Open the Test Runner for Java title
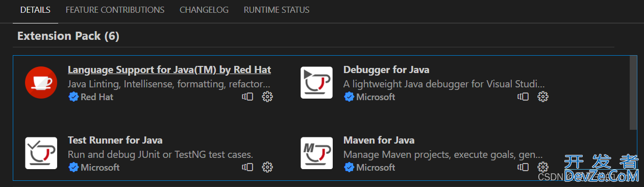This screenshot has width=644, height=187. (x=115, y=140)
